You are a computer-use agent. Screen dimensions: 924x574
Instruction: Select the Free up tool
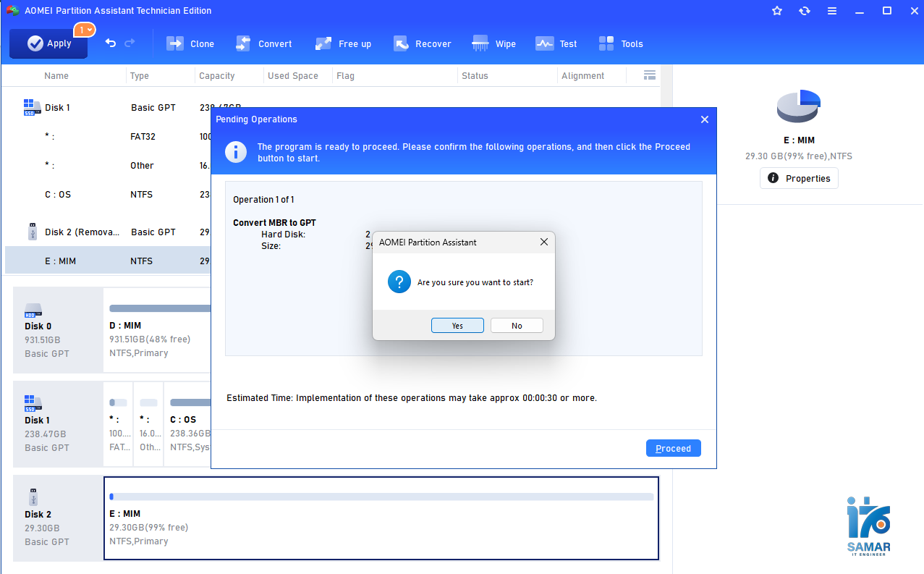click(344, 43)
